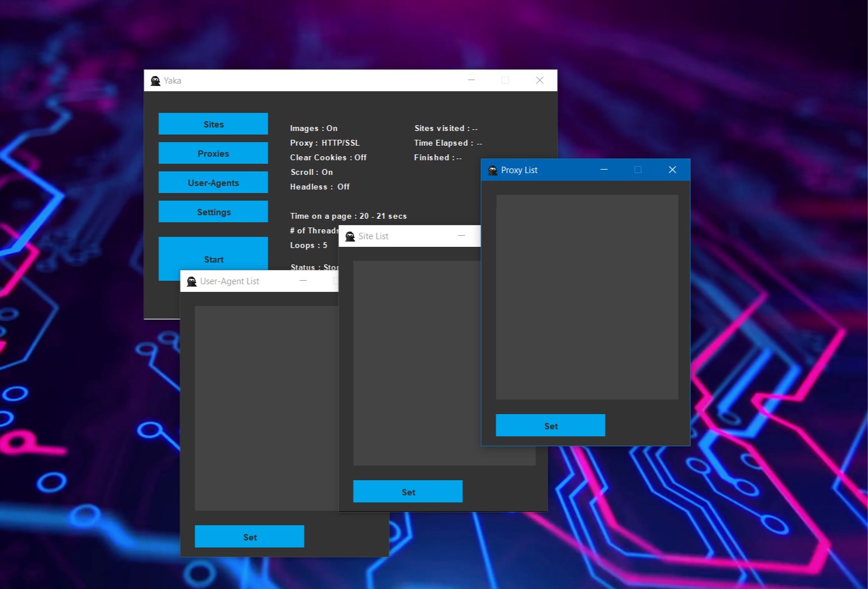Open the Sites list

(213, 124)
